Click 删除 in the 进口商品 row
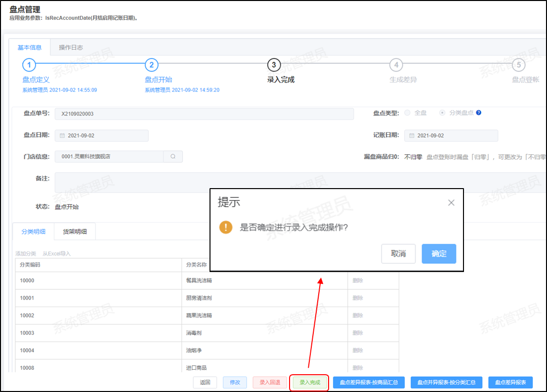The height and width of the screenshot is (392, 547). coord(358,368)
